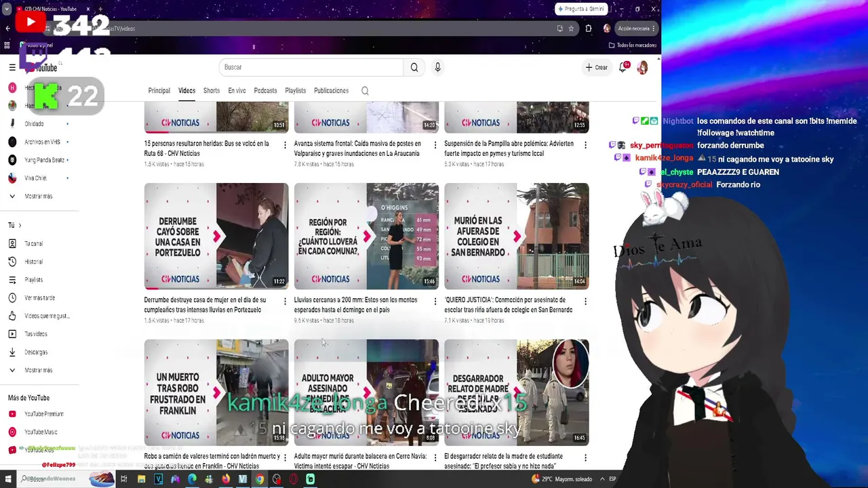The image size is (868, 488).
Task: Open the weather widget in taskbar
Action: [x=562, y=479]
